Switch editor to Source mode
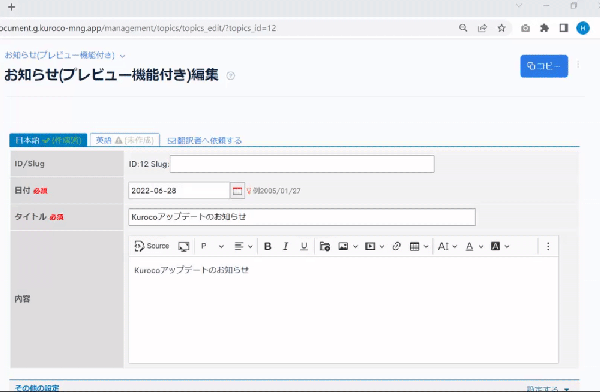The height and width of the screenshot is (392, 600). point(152,246)
